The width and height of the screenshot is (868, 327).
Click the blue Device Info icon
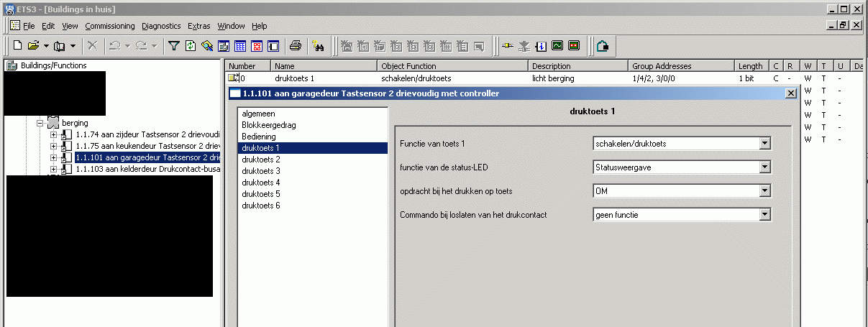tap(541, 46)
